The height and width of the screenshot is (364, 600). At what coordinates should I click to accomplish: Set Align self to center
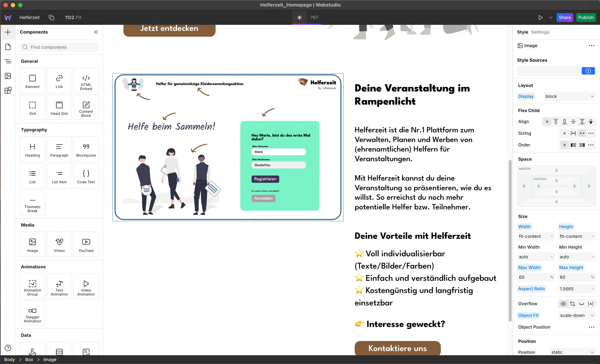click(573, 122)
